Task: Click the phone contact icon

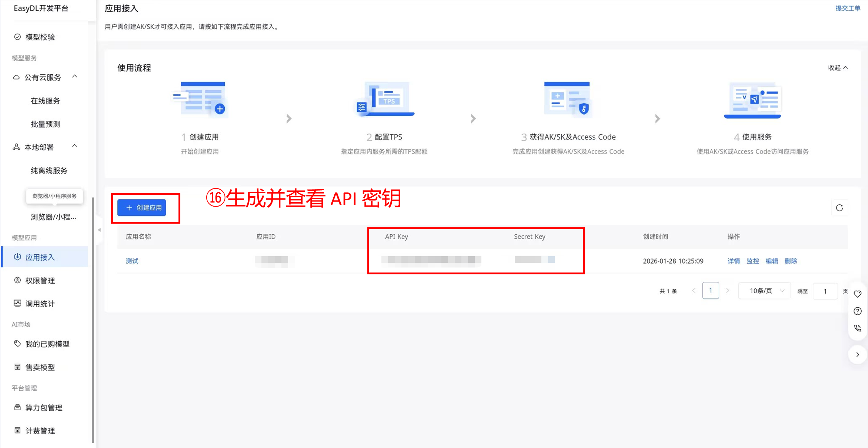Action: 857,328
